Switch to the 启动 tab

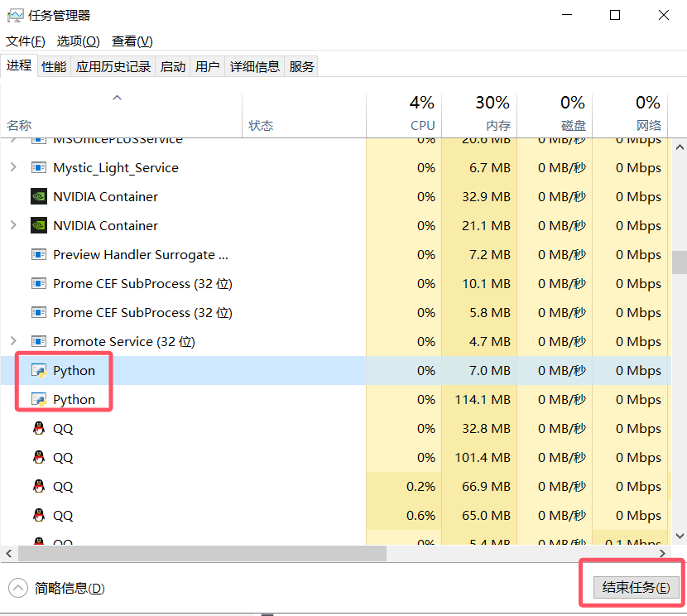173,66
